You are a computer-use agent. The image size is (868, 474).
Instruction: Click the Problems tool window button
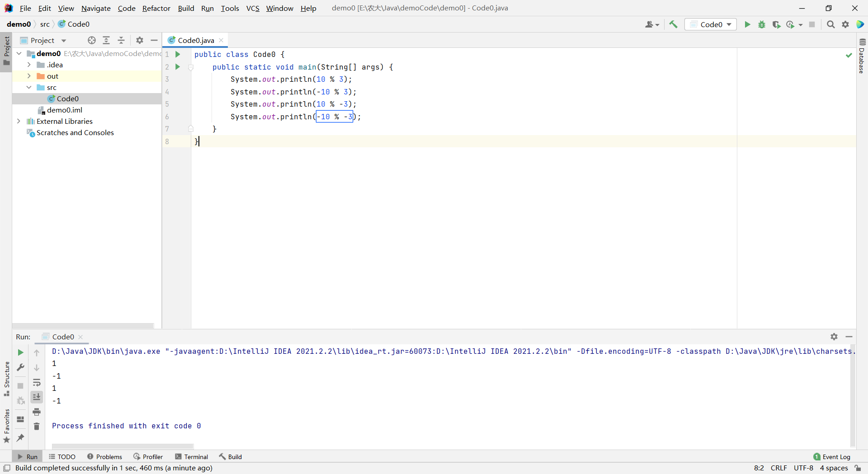(x=104, y=457)
